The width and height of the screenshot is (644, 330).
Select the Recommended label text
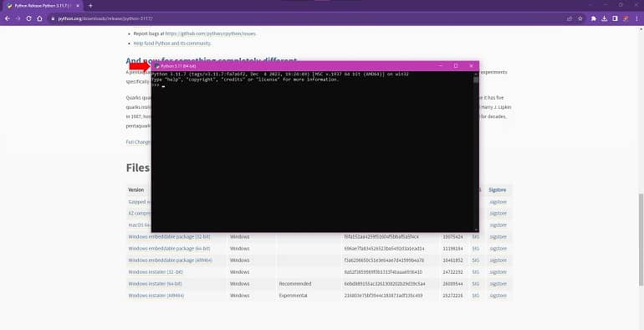[295, 284]
